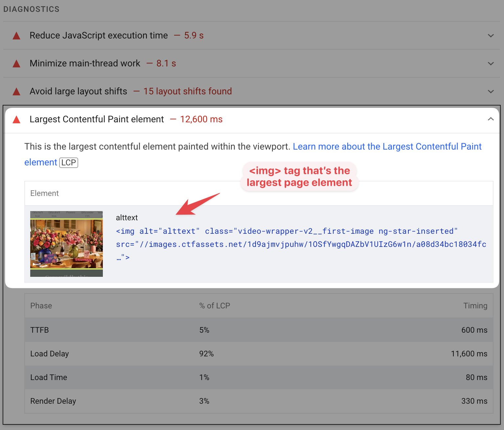Screen dimensions: 504x430
Task: Click the 'alttext' element label
Action: coord(127,218)
